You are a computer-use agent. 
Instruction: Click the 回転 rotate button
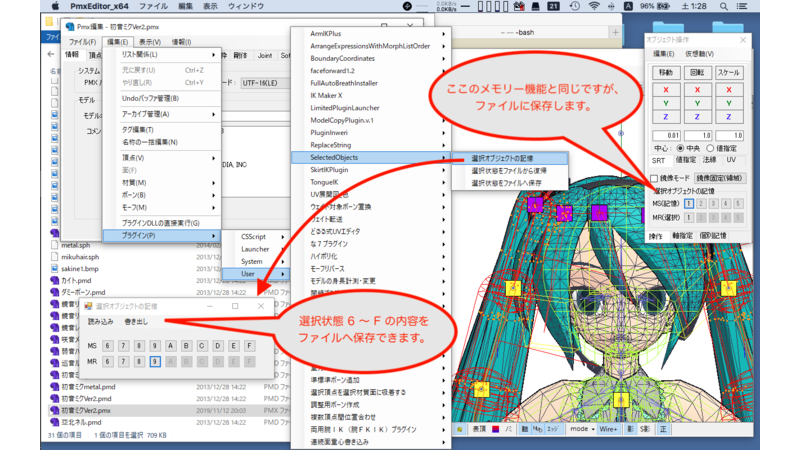[x=696, y=72]
